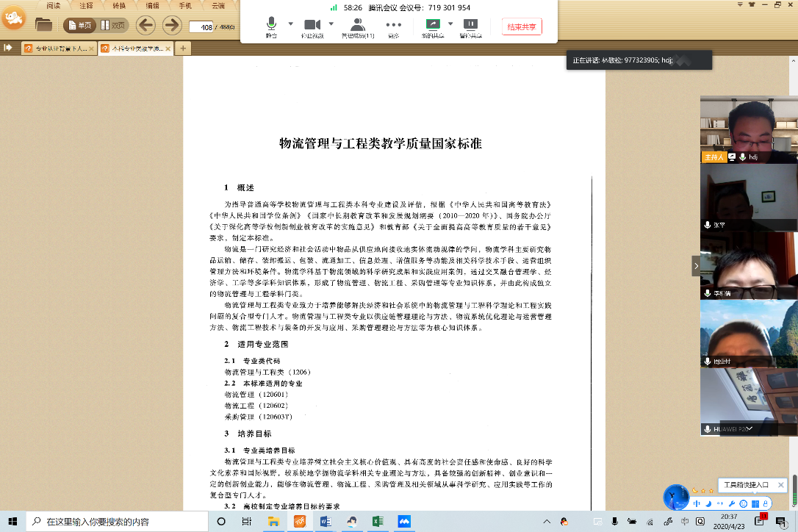Toggle the sidebar panel arrow beside the tabs

(8, 48)
